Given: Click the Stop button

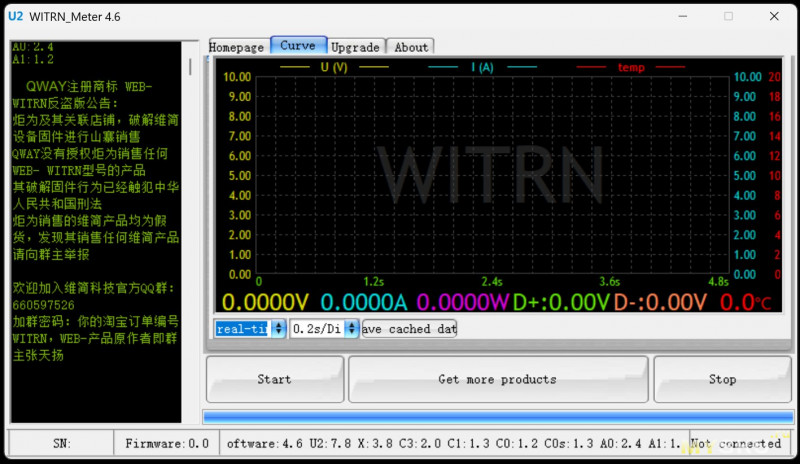Looking at the screenshot, I should pyautogui.click(x=722, y=379).
